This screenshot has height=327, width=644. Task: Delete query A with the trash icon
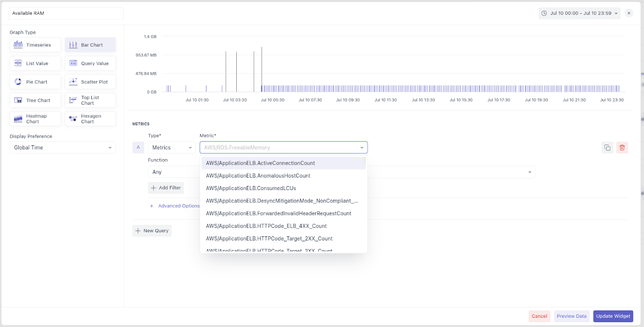[x=622, y=148]
